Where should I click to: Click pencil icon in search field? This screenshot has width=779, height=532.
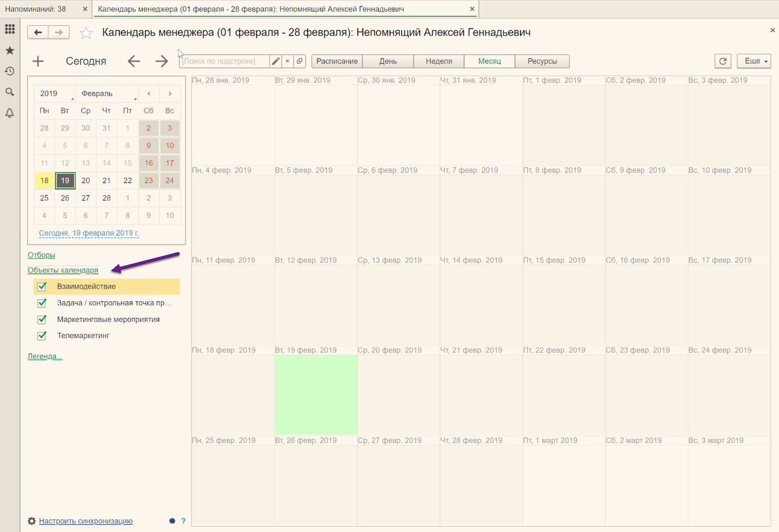(x=276, y=61)
